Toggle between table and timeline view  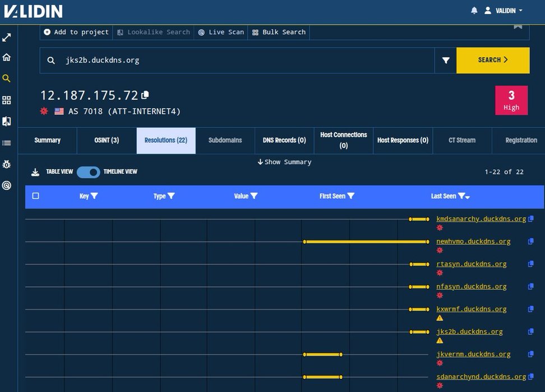tap(88, 172)
